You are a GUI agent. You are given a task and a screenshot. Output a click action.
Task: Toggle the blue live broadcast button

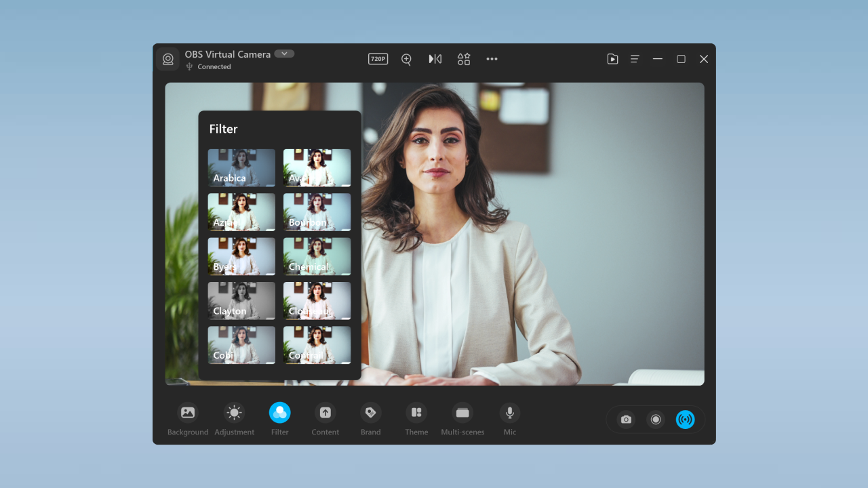click(685, 420)
